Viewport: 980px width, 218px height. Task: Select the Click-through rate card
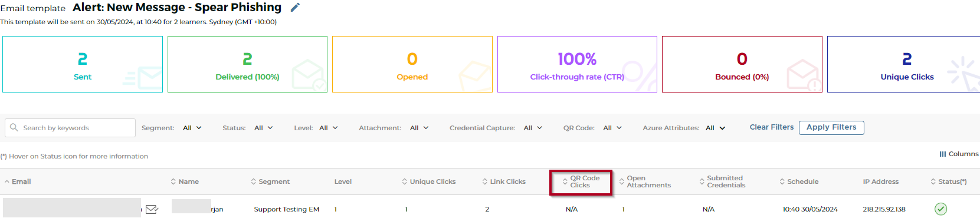tap(577, 64)
